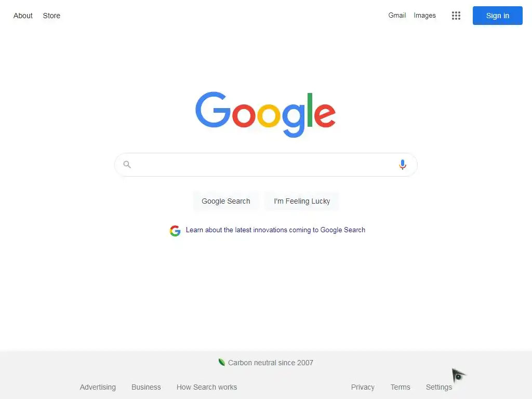Click the magnifying glass search icon
532x399 pixels.
[x=127, y=165]
